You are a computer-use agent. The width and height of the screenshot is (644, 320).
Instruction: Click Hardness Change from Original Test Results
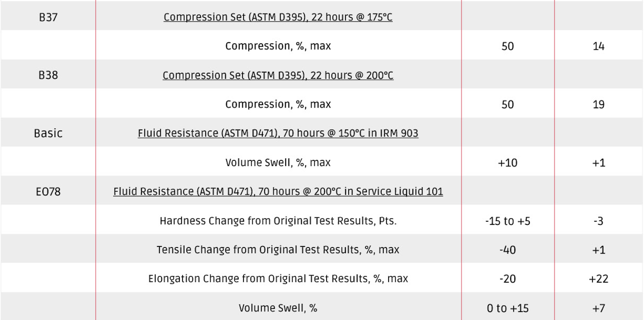tap(278, 221)
